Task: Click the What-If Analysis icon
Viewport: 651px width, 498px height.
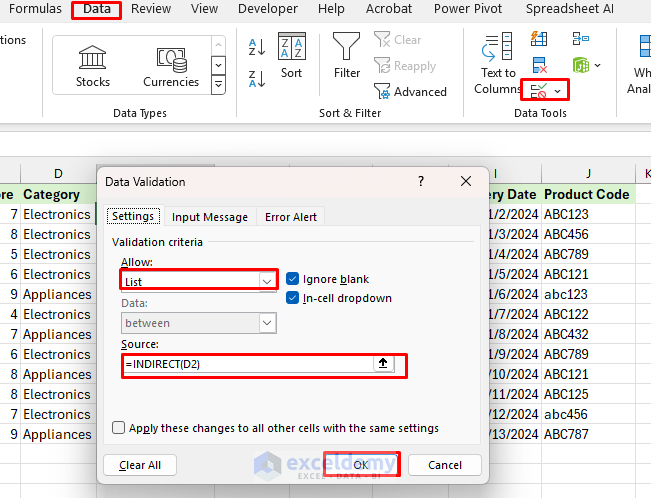Action: coord(644,46)
